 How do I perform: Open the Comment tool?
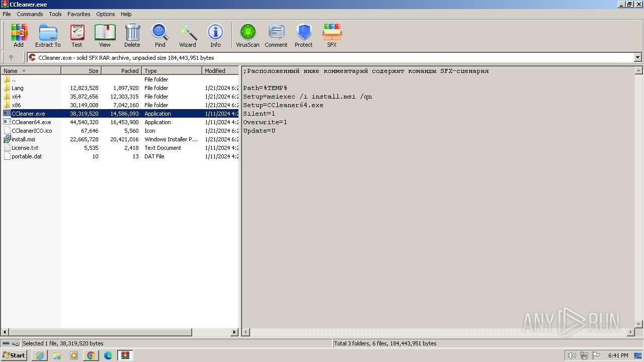(x=276, y=35)
